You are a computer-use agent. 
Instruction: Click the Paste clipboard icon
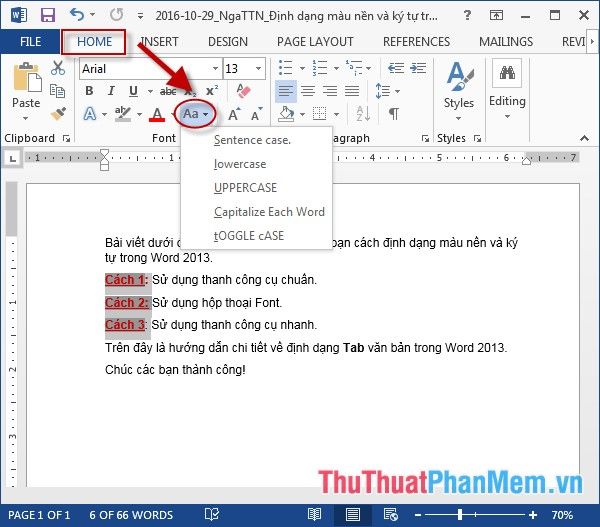pyautogui.click(x=27, y=77)
